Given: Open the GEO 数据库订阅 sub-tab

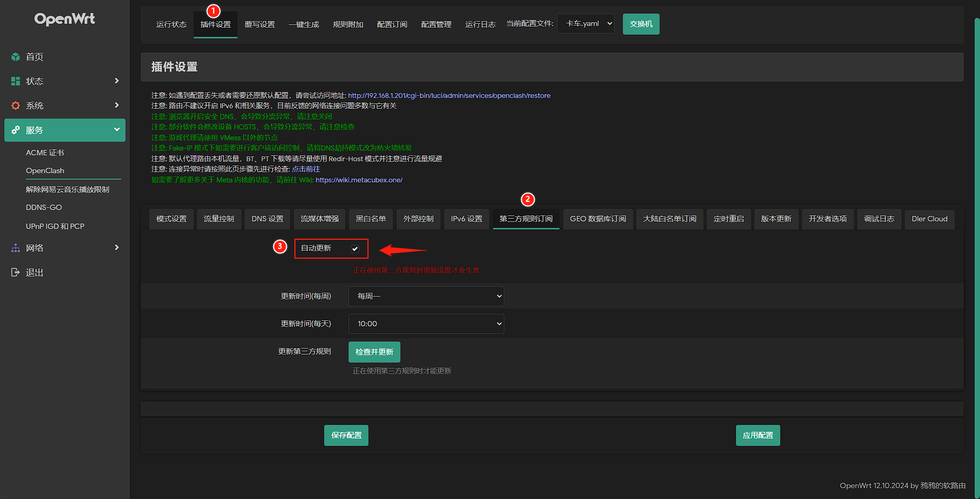Looking at the screenshot, I should pos(598,219).
